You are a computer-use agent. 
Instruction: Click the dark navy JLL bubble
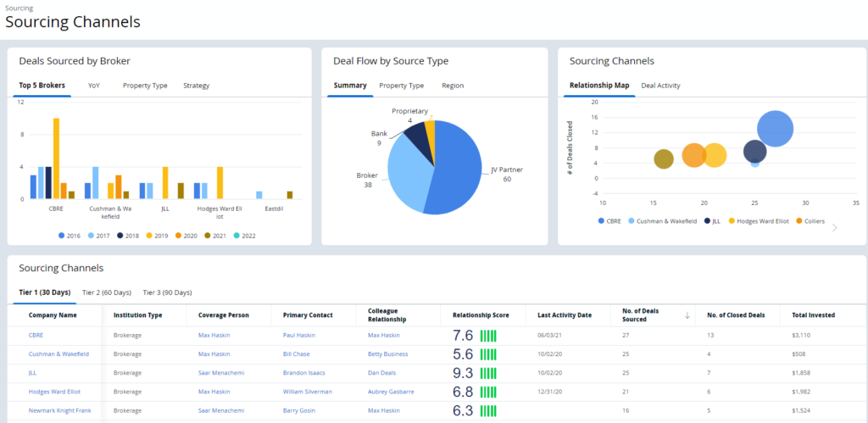click(x=754, y=151)
